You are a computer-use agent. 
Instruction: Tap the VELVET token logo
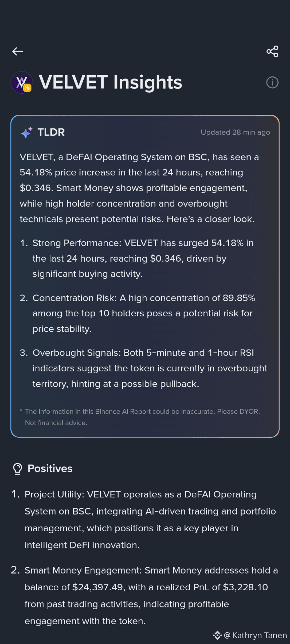click(x=22, y=82)
